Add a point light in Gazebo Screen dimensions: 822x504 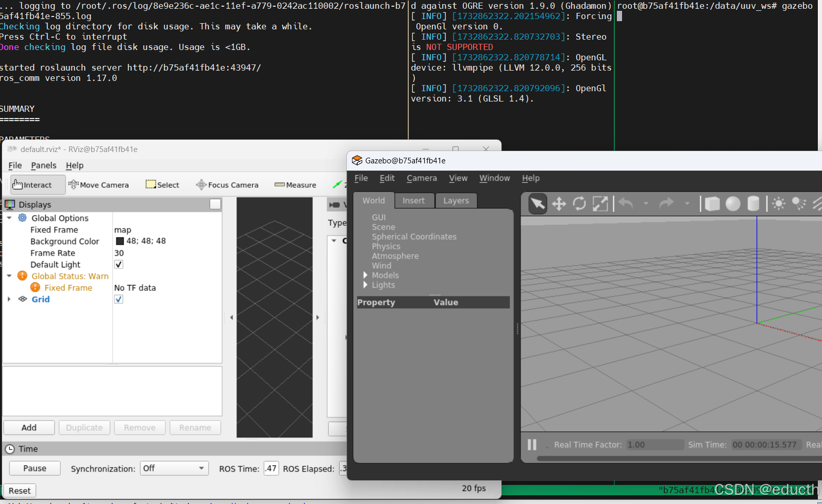779,204
